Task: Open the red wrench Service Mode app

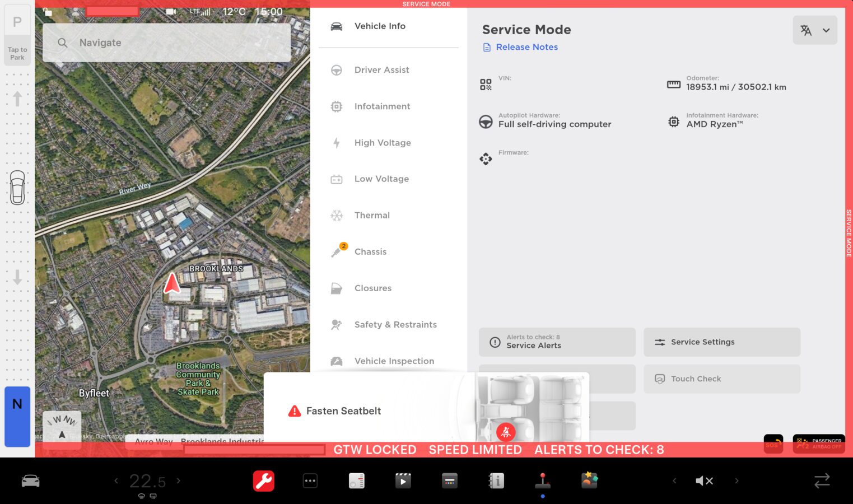Action: tap(263, 480)
